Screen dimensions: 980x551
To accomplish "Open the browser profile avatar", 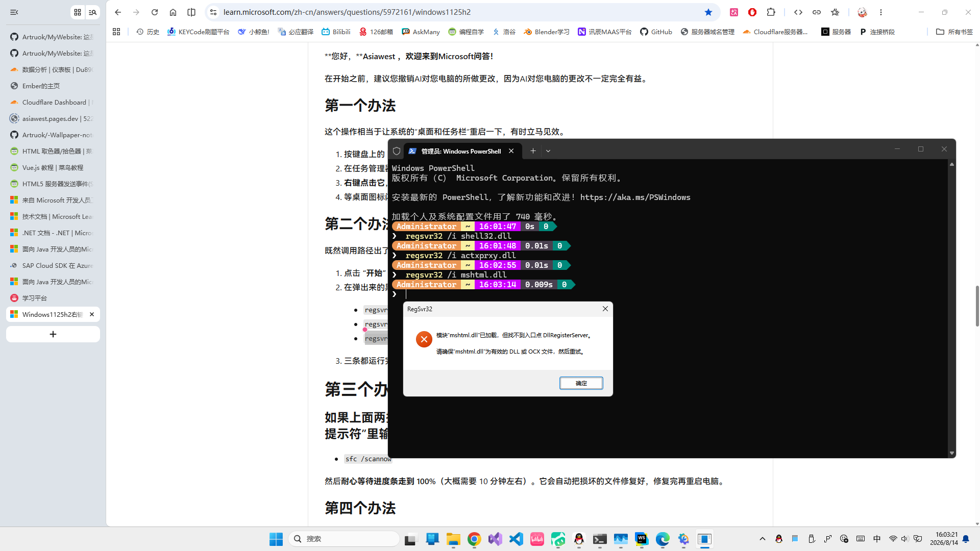I will click(862, 12).
